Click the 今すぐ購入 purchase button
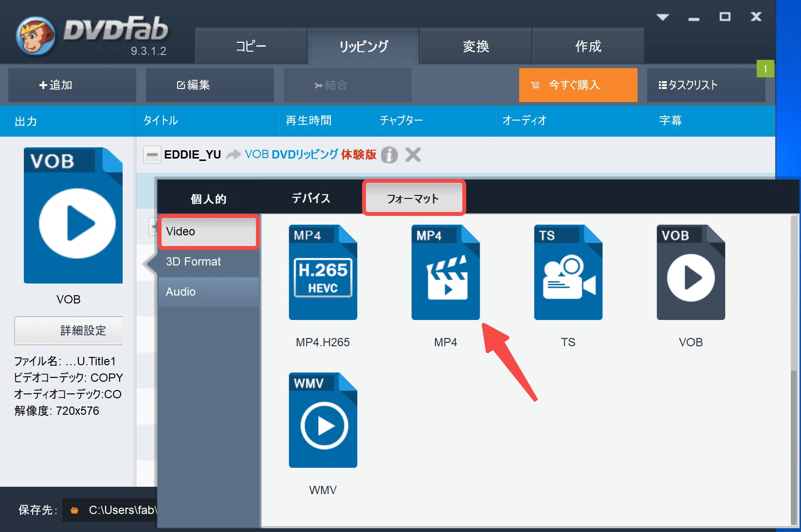The image size is (801, 532). click(578, 85)
